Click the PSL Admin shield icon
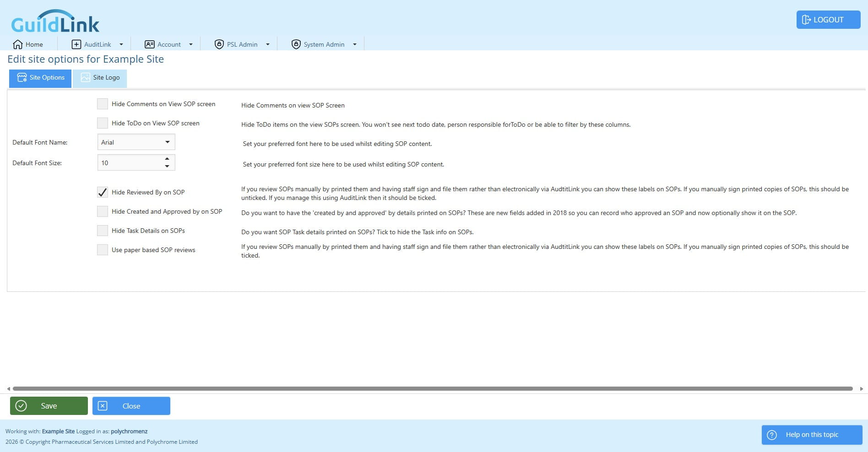868x452 pixels. click(x=219, y=44)
